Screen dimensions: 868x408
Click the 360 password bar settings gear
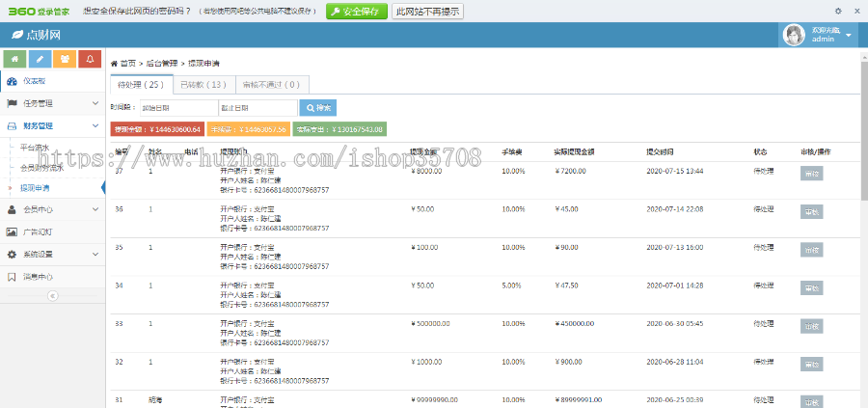pyautogui.click(x=838, y=11)
